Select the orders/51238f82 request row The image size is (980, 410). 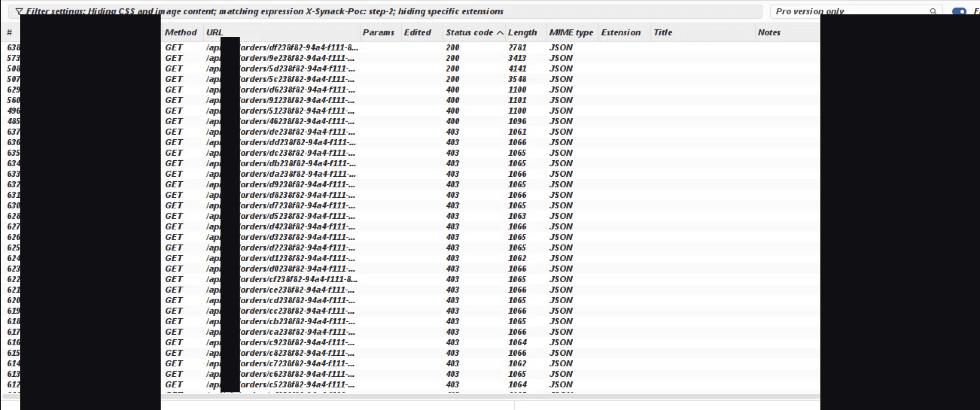tap(410, 111)
